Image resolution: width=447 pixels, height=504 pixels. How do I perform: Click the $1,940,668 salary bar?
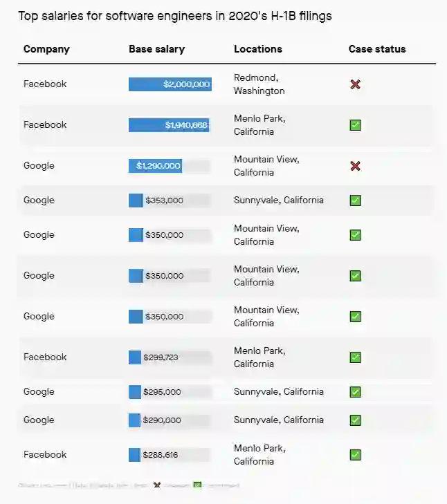(x=169, y=125)
